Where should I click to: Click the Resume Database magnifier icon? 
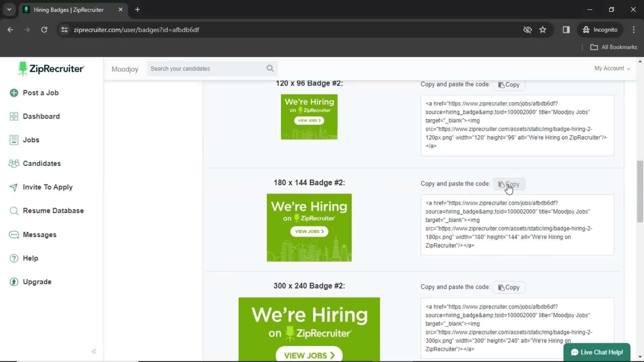coord(14,211)
